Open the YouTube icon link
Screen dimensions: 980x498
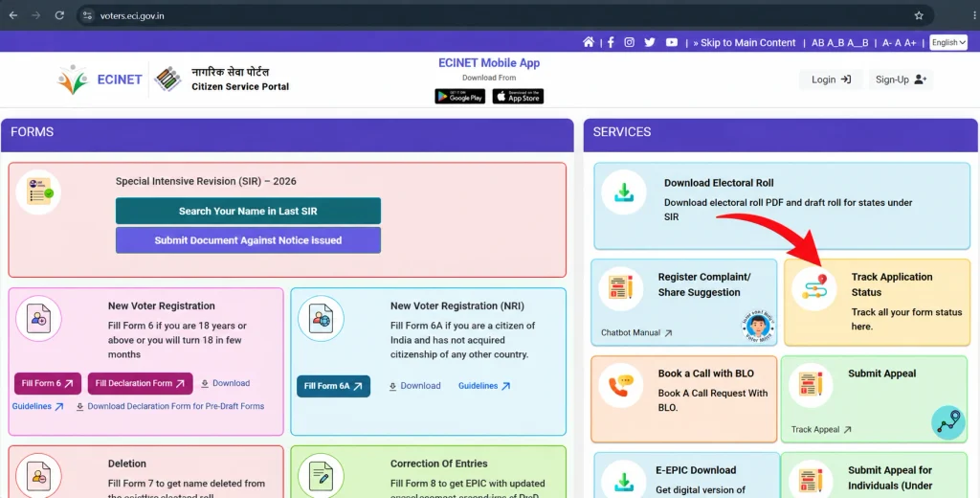671,42
